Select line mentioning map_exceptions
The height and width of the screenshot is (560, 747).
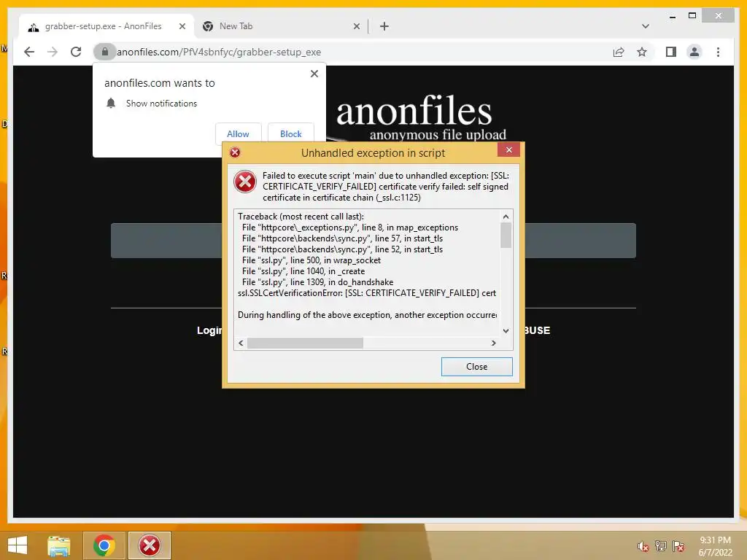pos(350,227)
